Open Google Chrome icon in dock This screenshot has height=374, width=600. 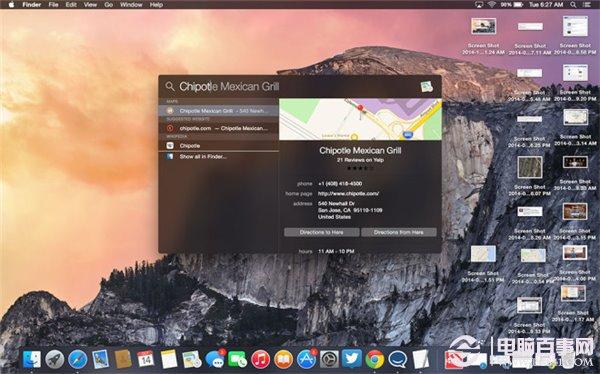[375, 359]
